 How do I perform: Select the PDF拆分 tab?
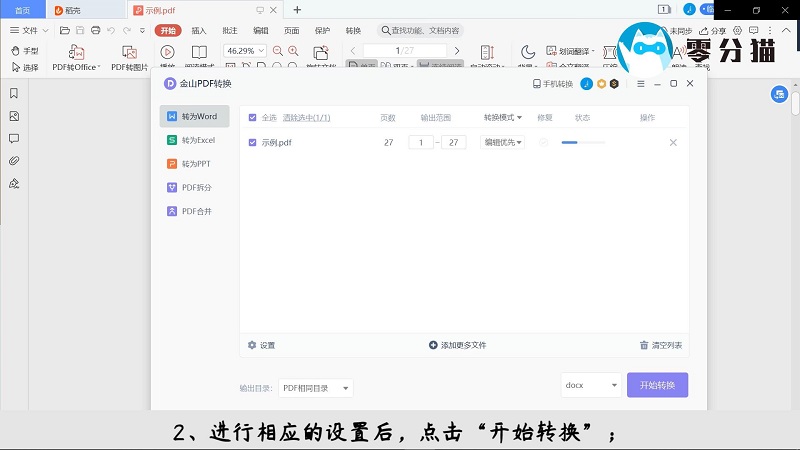coord(194,187)
